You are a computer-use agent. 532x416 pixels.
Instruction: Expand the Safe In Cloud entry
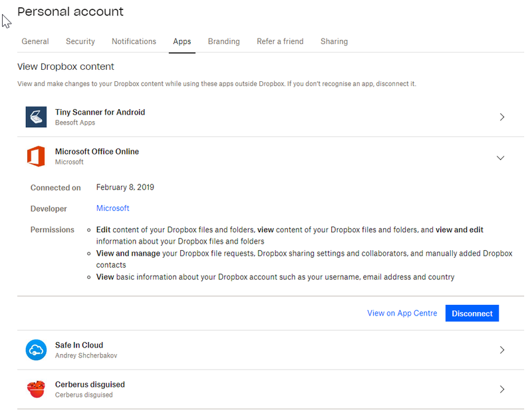coord(501,350)
